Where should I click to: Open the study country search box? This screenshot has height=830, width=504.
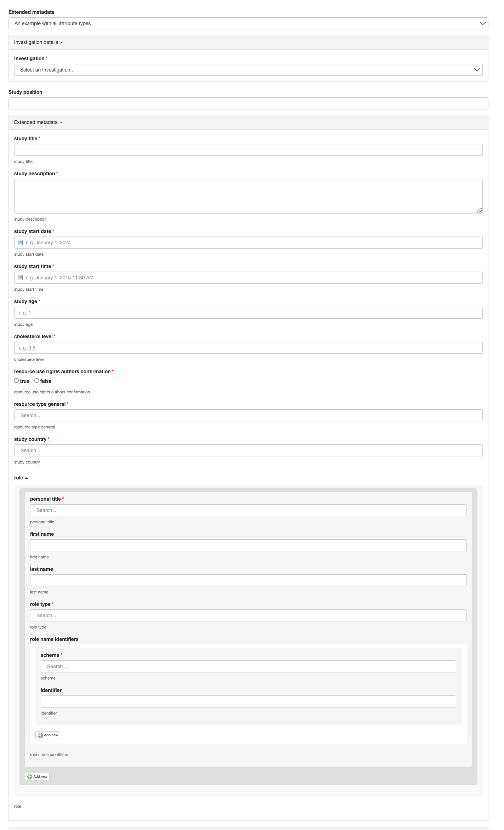(x=248, y=450)
